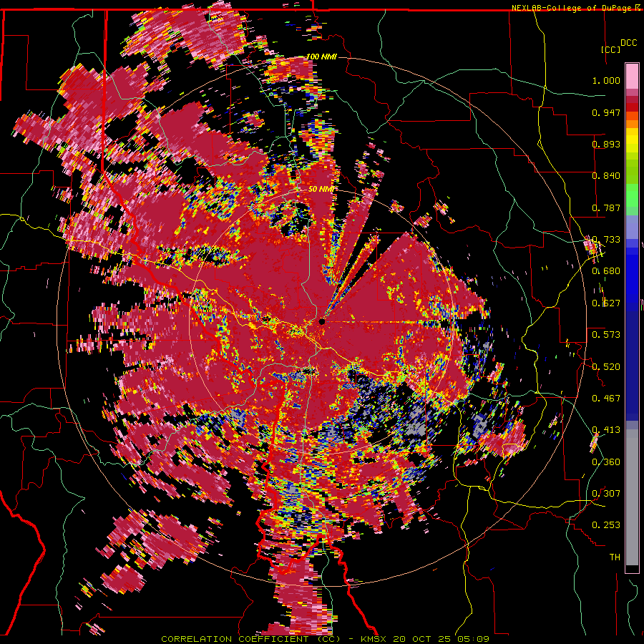Click the 100 NMI range ring label

point(321,57)
